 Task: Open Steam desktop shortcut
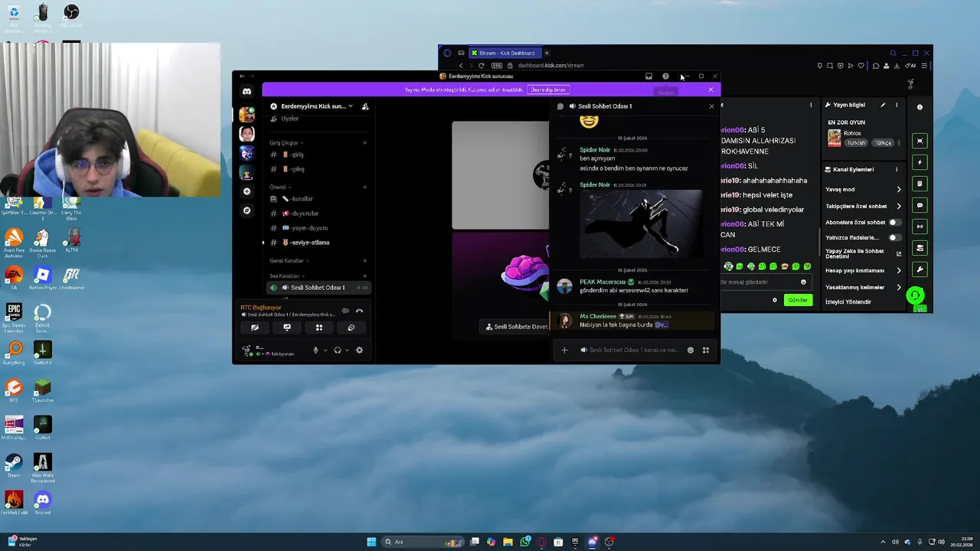(x=14, y=465)
